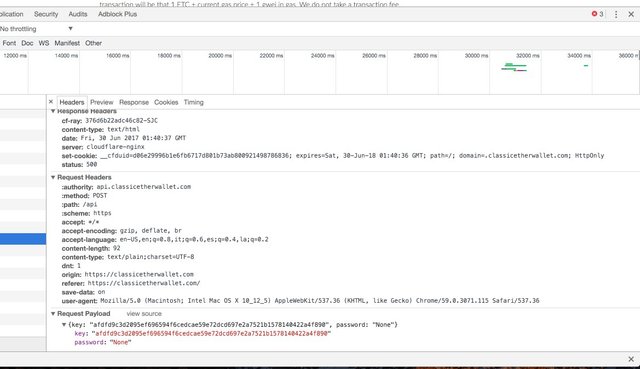Viewport: 640px width, 369px height.
Task: Click view source for request payload
Action: (144, 313)
